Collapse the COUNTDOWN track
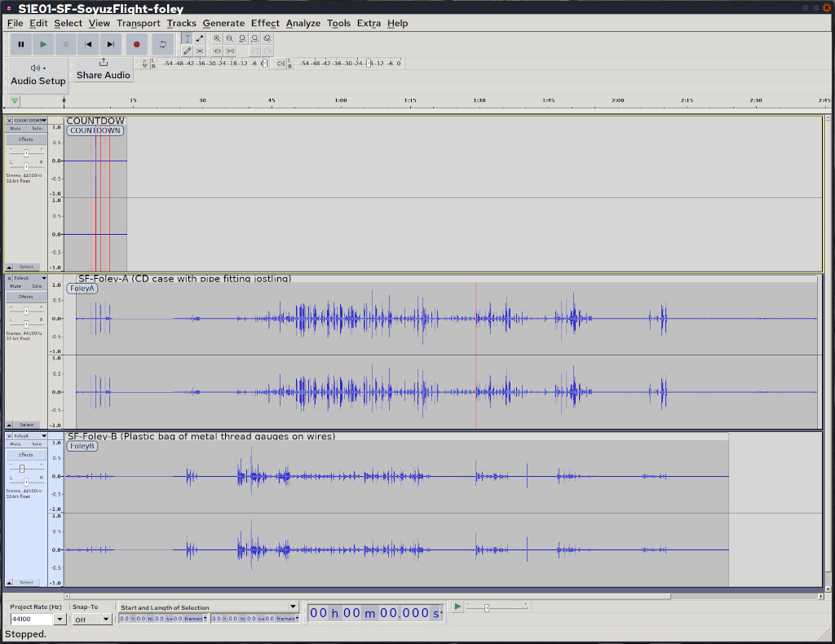 (9, 267)
